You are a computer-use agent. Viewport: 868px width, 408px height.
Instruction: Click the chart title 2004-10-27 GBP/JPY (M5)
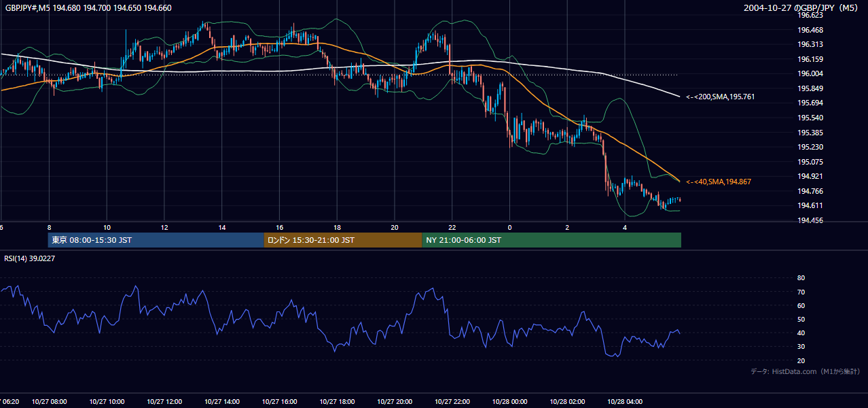801,8
